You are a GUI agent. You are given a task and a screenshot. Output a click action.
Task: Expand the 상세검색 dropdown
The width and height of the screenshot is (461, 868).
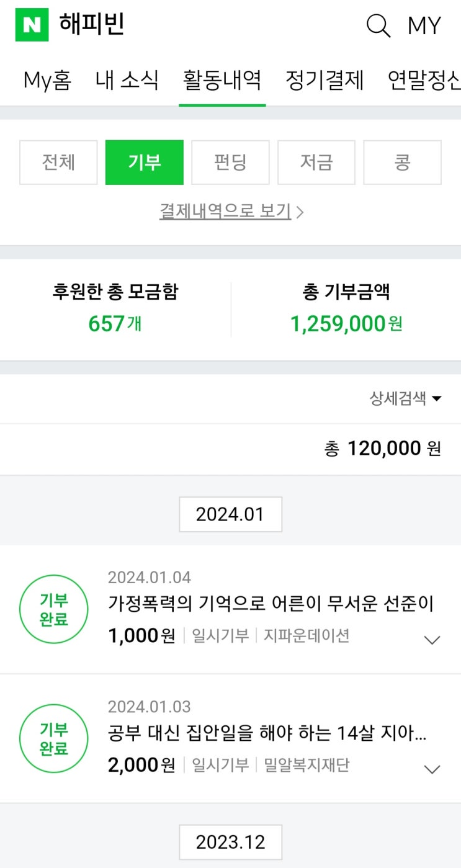pyautogui.click(x=406, y=398)
